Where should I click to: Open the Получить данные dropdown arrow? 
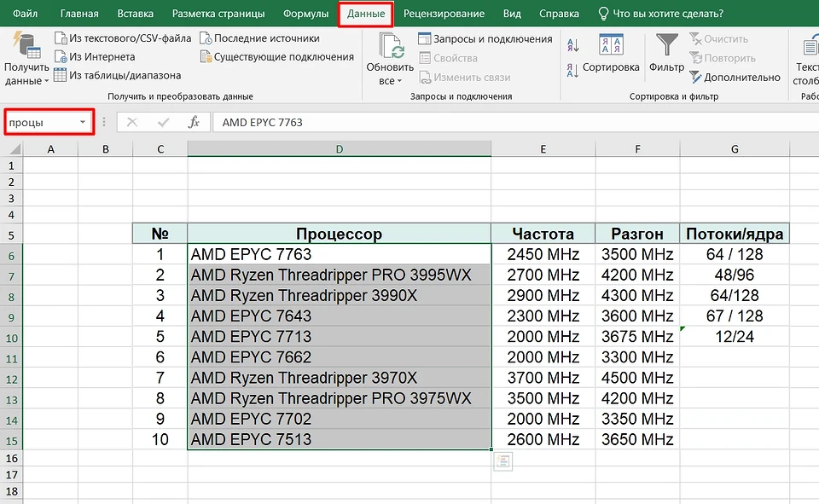coord(45,82)
